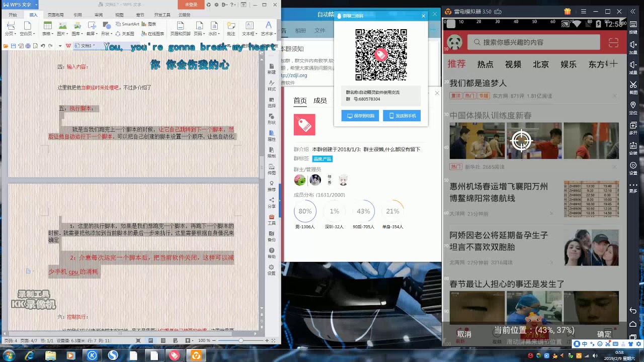This screenshot has height=362, width=644.
Task: Open the 引用 ribbon tab
Action: click(77, 15)
